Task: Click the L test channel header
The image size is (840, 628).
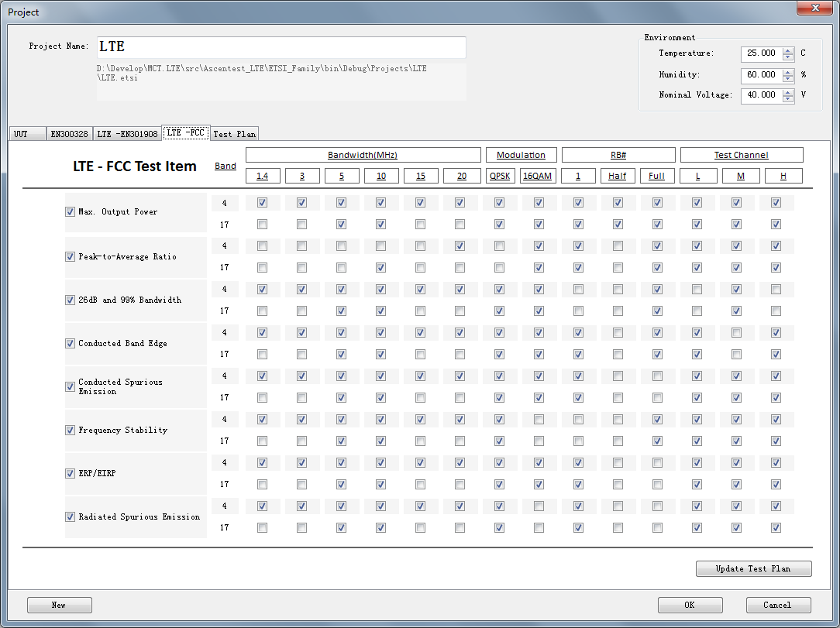Action: pos(698,176)
